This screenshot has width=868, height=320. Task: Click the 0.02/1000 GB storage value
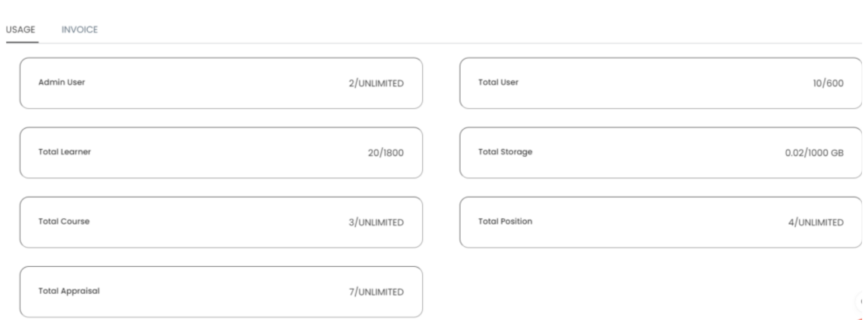814,153
